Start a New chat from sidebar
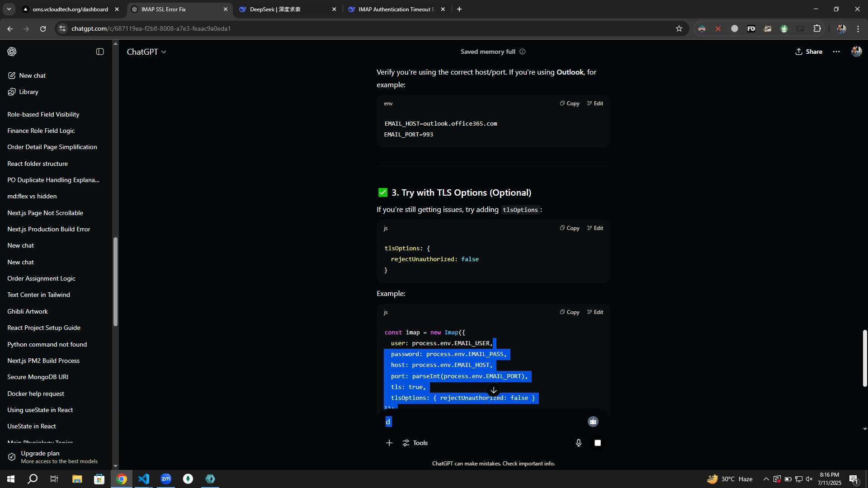 27,75
